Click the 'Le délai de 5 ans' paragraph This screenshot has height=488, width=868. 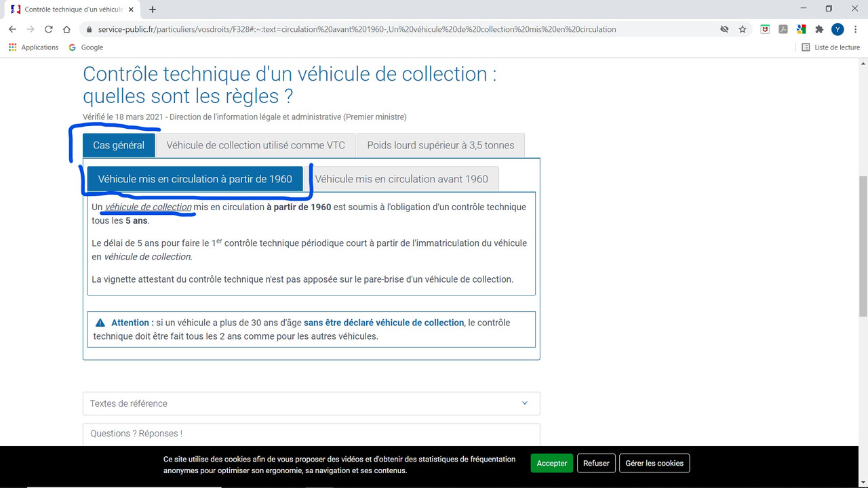tap(309, 249)
